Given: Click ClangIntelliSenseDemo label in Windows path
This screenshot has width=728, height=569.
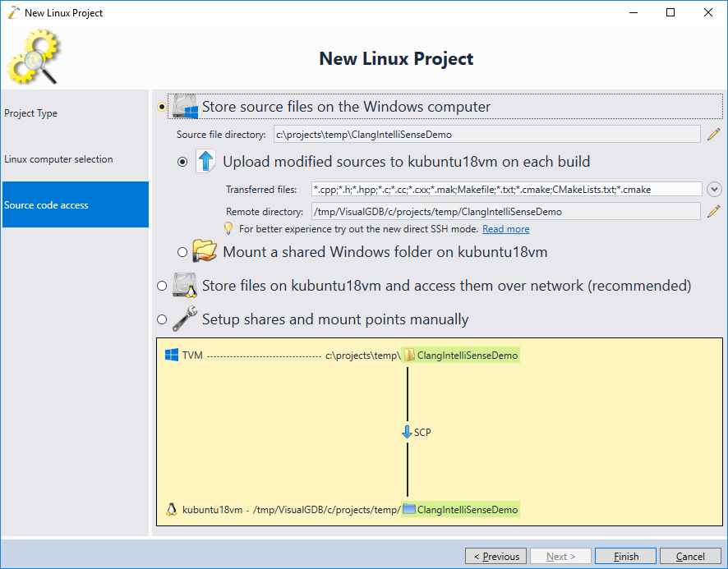Looking at the screenshot, I should click(467, 356).
